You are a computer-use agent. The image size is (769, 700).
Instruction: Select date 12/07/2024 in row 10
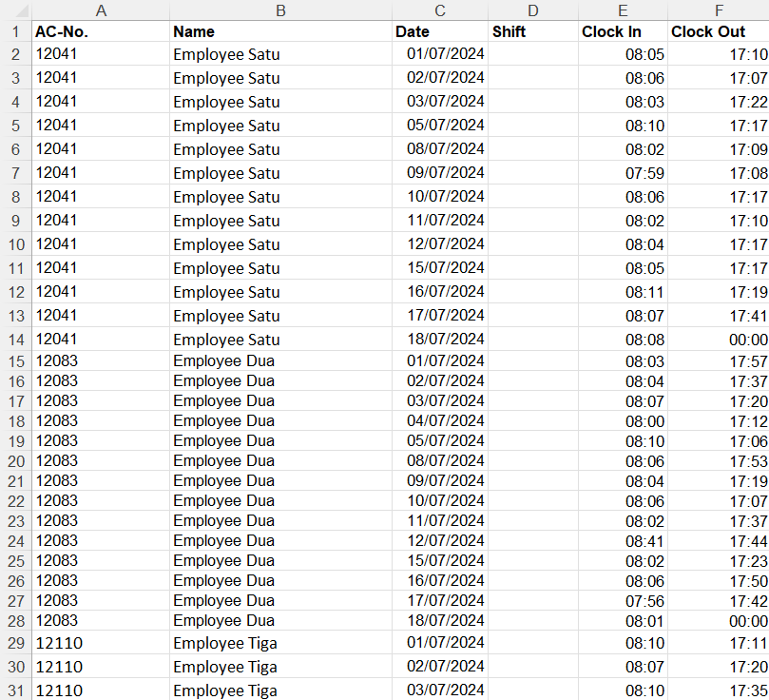440,243
